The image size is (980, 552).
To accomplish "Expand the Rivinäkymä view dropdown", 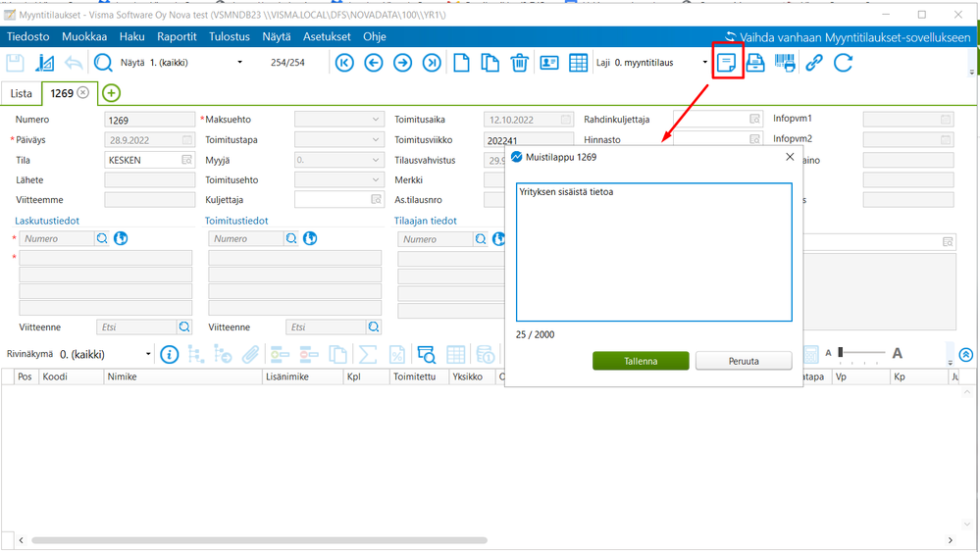I will [x=148, y=354].
